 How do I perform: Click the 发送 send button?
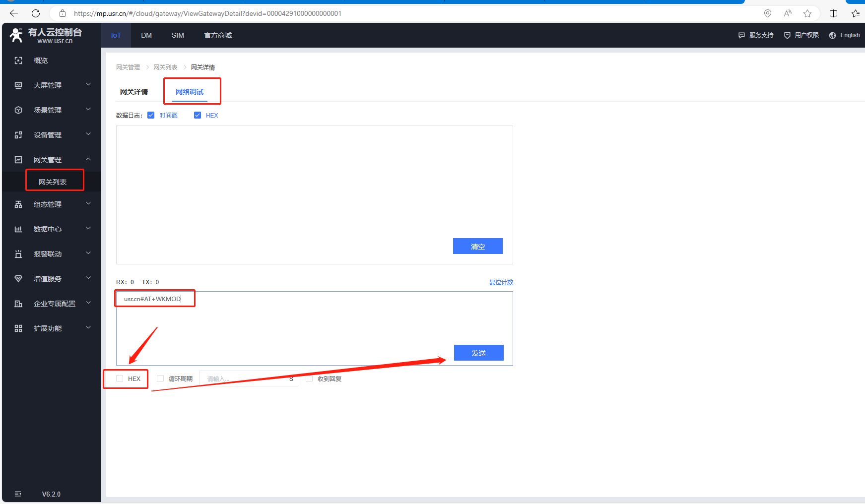(x=479, y=353)
